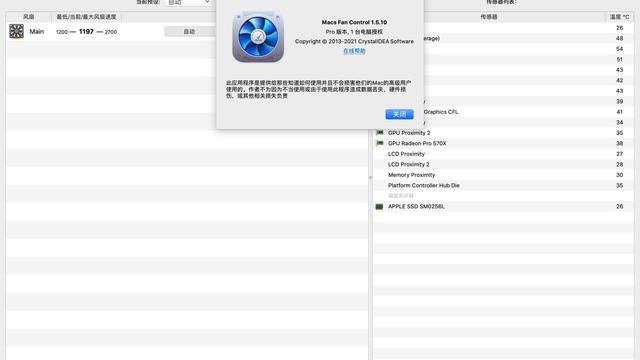The height and width of the screenshot is (360, 640).
Task: Click the temperature value 48
Action: [619, 38]
